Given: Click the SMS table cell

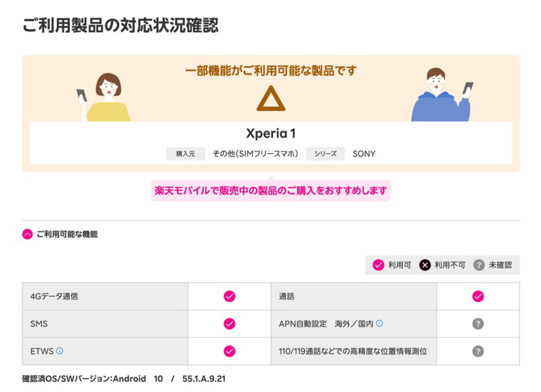Looking at the screenshot, I should [x=105, y=324].
